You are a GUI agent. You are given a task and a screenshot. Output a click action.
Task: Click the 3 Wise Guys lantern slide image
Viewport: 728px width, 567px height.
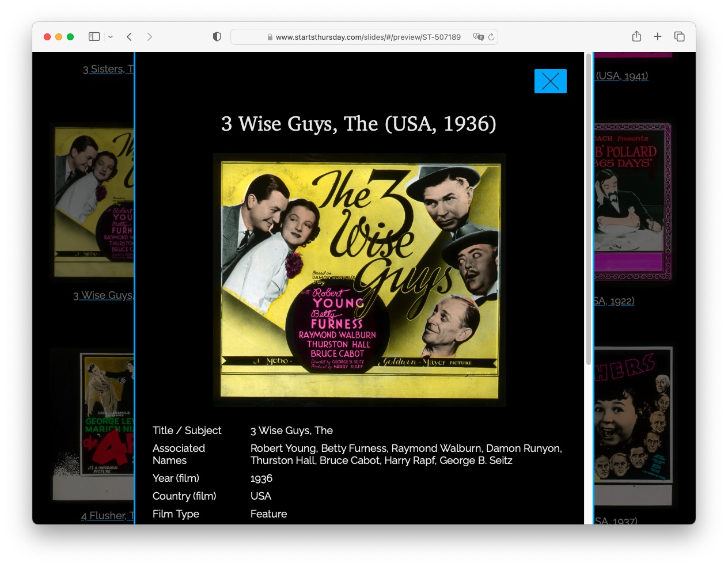click(x=360, y=280)
